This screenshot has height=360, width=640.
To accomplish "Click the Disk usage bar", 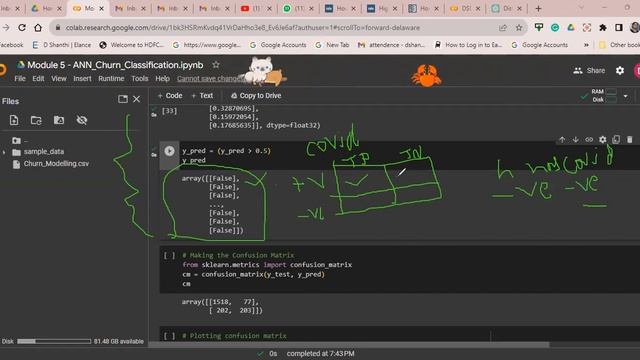I will click(54, 341).
